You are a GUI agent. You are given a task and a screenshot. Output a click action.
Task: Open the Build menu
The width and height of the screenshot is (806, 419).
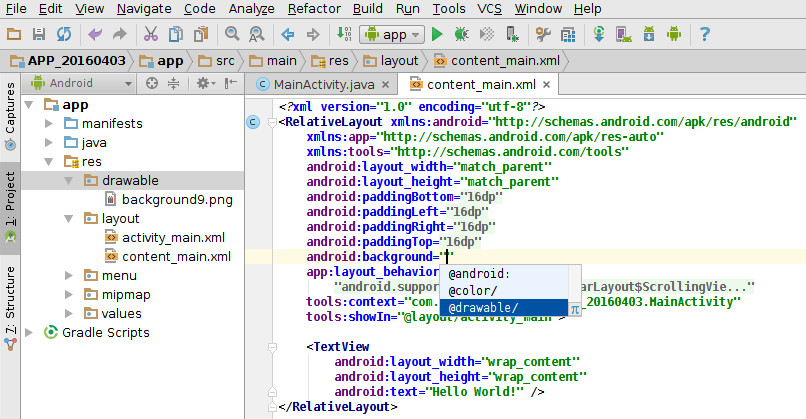(368, 9)
